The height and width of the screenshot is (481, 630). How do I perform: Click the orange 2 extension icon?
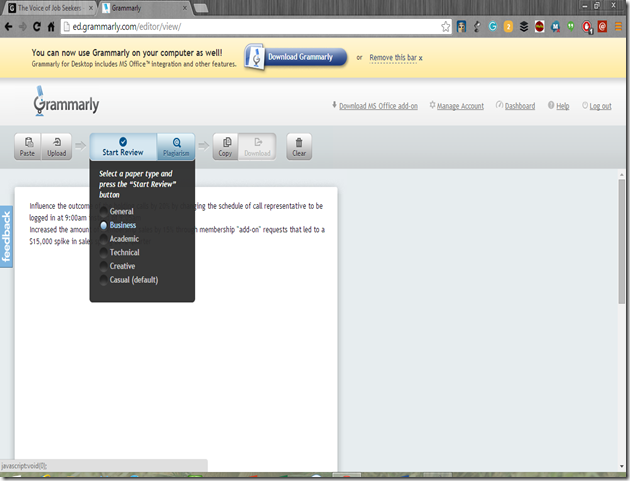coord(508,27)
